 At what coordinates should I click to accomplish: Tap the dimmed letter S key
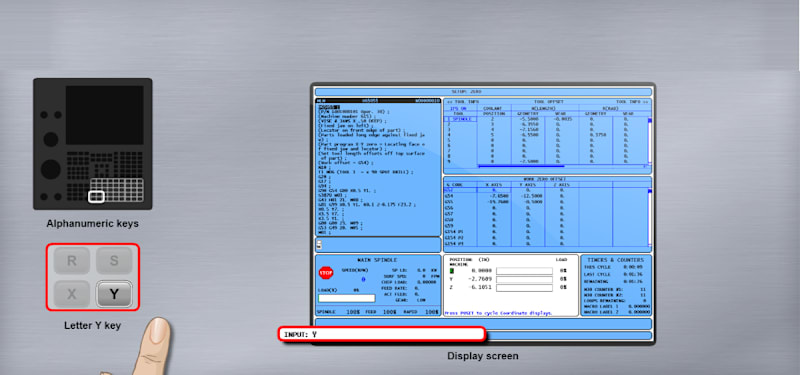click(x=114, y=261)
